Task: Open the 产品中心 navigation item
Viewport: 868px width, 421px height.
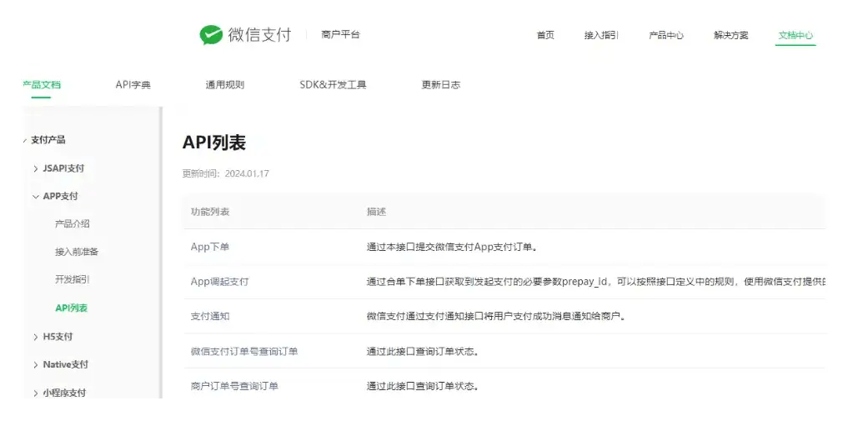Action: click(666, 35)
